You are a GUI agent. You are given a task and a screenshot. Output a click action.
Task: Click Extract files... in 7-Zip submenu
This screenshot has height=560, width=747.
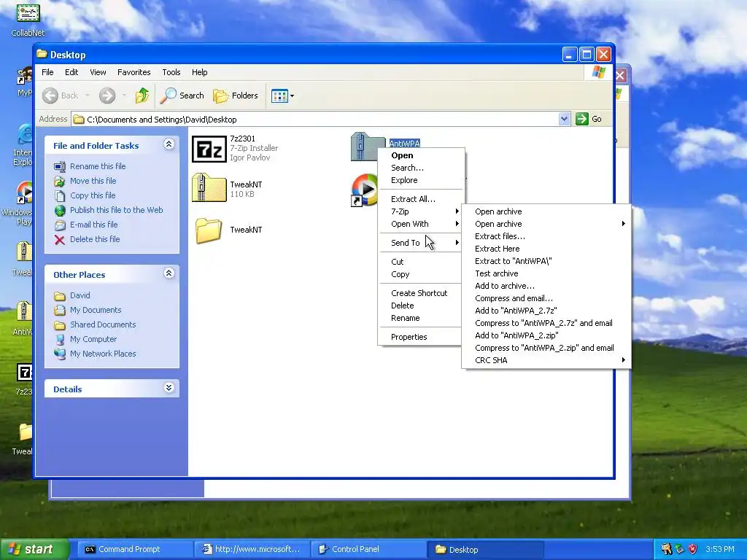point(546,236)
